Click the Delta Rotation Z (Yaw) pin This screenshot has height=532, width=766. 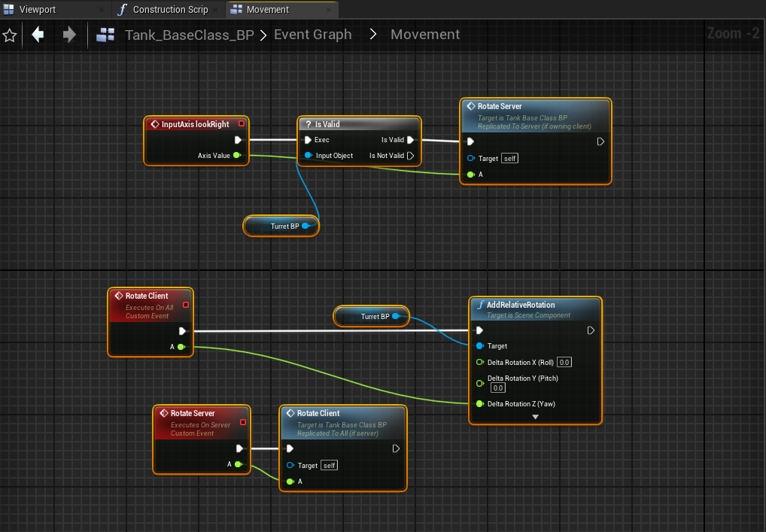coord(480,403)
